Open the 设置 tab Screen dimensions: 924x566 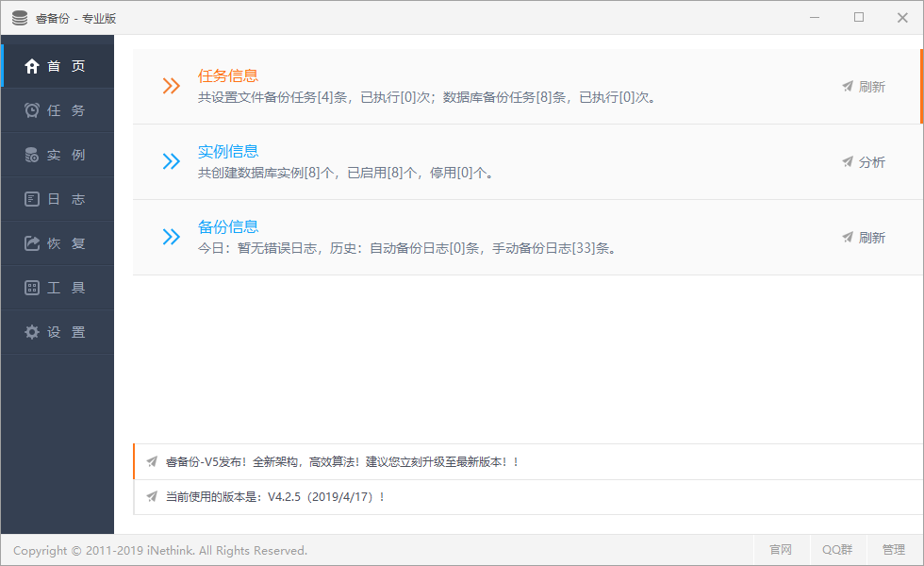(x=58, y=332)
